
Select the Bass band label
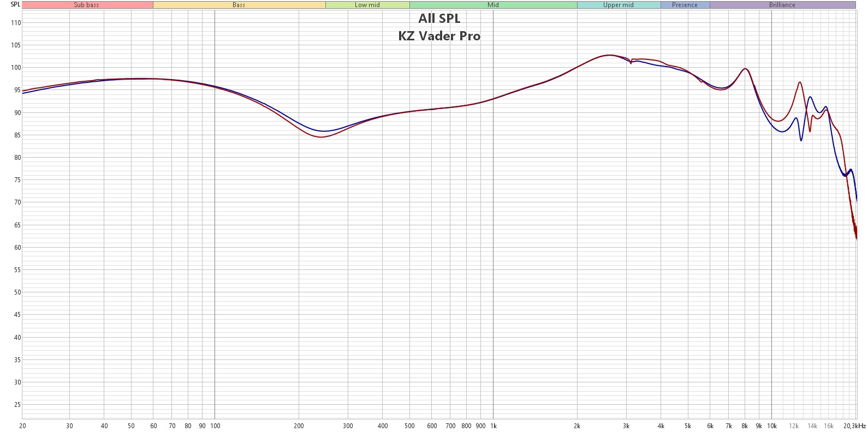239,5
